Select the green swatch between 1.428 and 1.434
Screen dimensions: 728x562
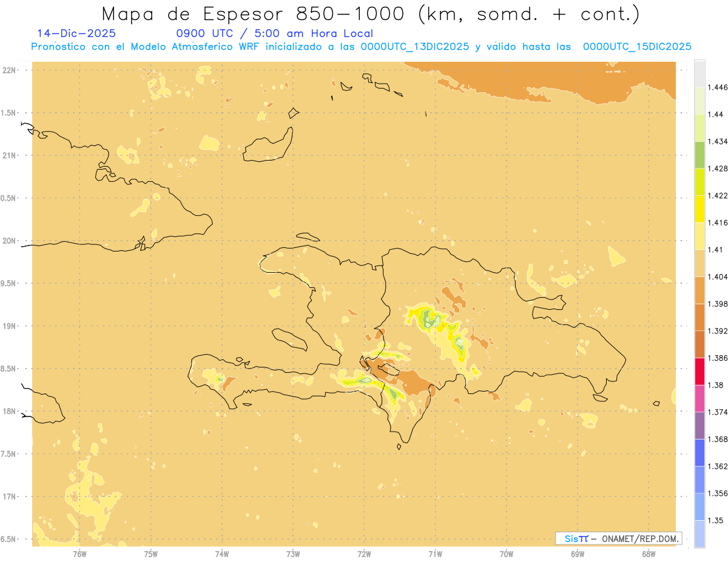[x=699, y=155]
